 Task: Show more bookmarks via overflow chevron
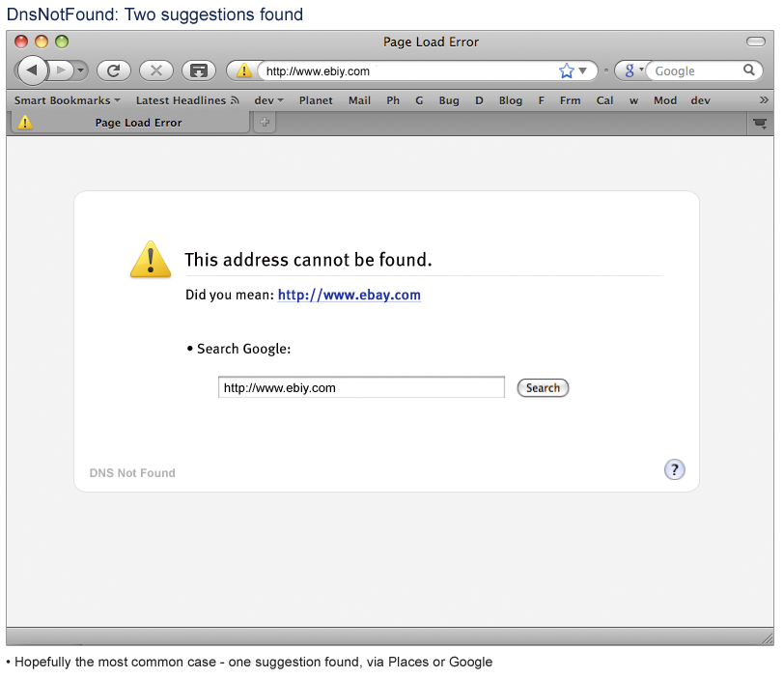click(764, 100)
